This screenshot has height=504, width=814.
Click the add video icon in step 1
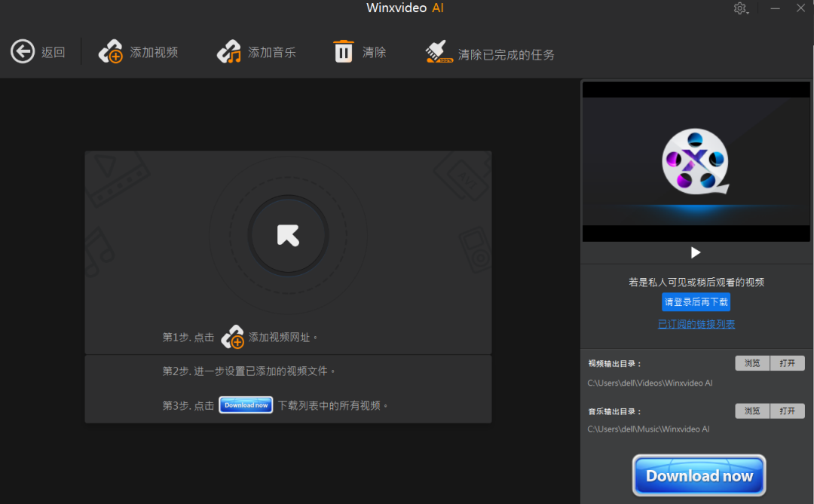click(x=233, y=337)
